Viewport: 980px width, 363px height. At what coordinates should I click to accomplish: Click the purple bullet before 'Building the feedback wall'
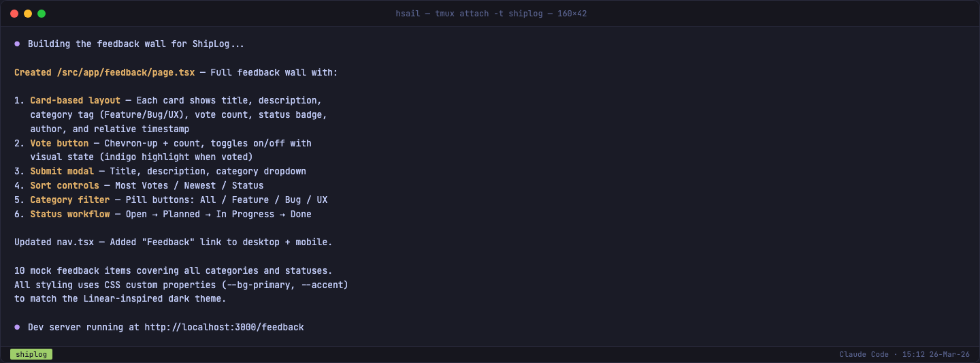tap(17, 44)
